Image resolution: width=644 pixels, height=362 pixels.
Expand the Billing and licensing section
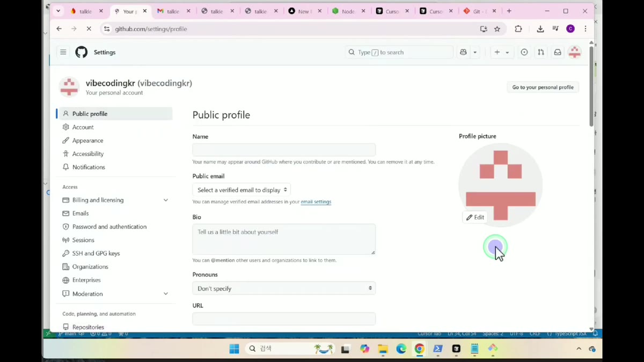115,200
